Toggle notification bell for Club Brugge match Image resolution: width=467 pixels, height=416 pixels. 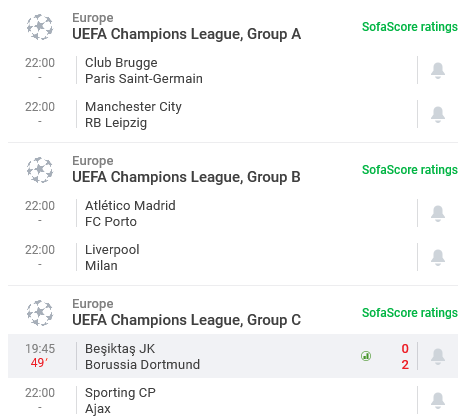438,70
